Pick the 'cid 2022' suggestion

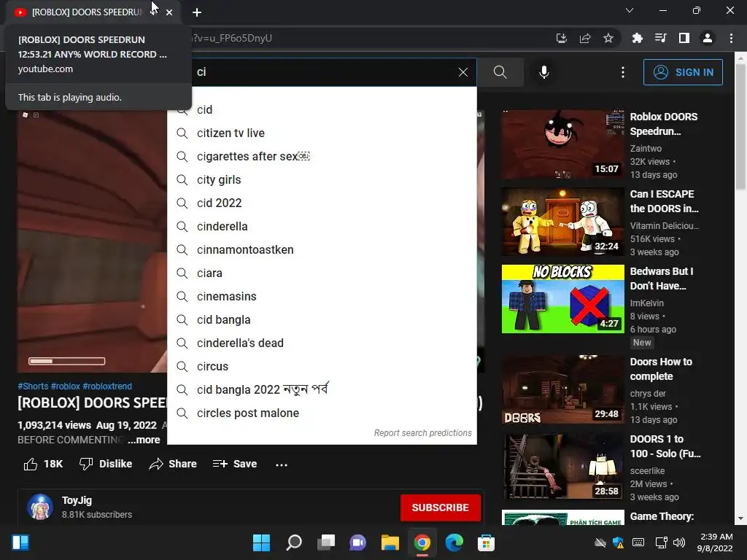coord(322,203)
